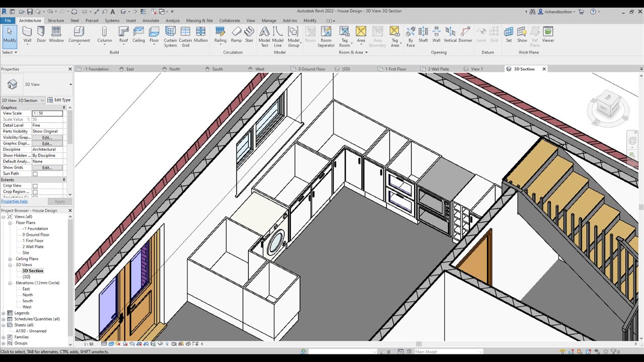Choose the Component tool
Screen dimensions: 644x362
tap(79, 35)
